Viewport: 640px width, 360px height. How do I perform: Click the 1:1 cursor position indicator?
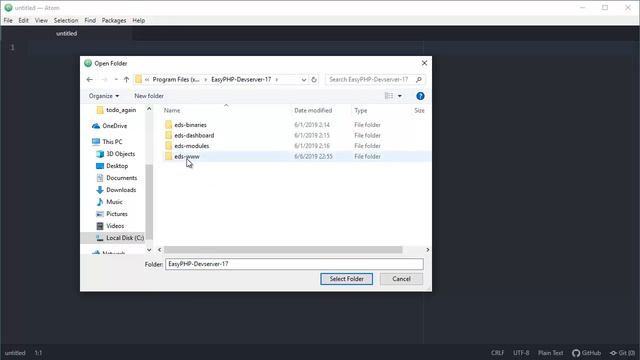coord(38,353)
